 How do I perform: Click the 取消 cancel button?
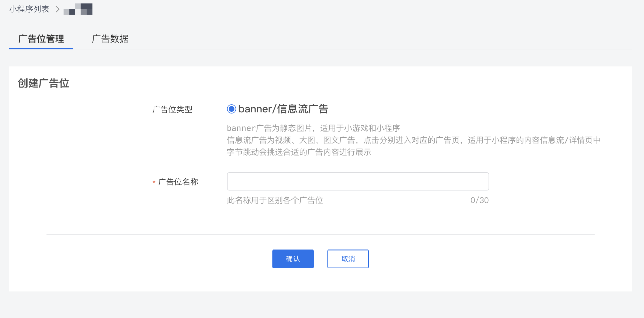(347, 259)
